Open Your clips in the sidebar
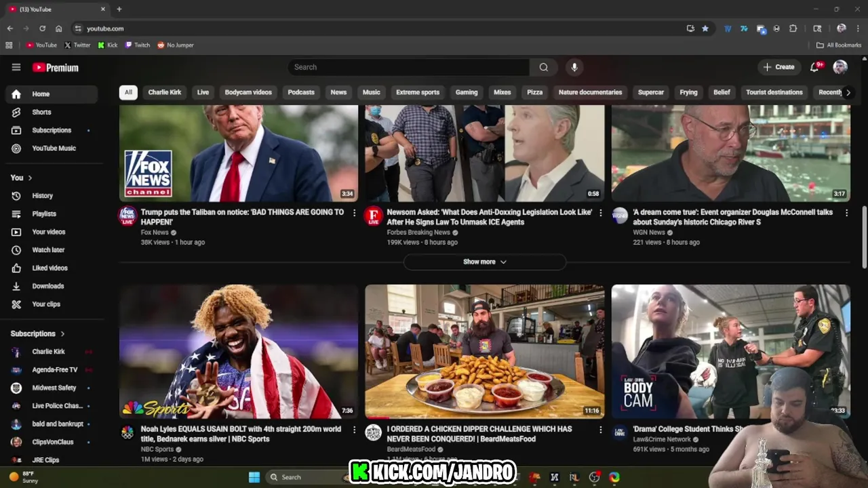 [52, 304]
